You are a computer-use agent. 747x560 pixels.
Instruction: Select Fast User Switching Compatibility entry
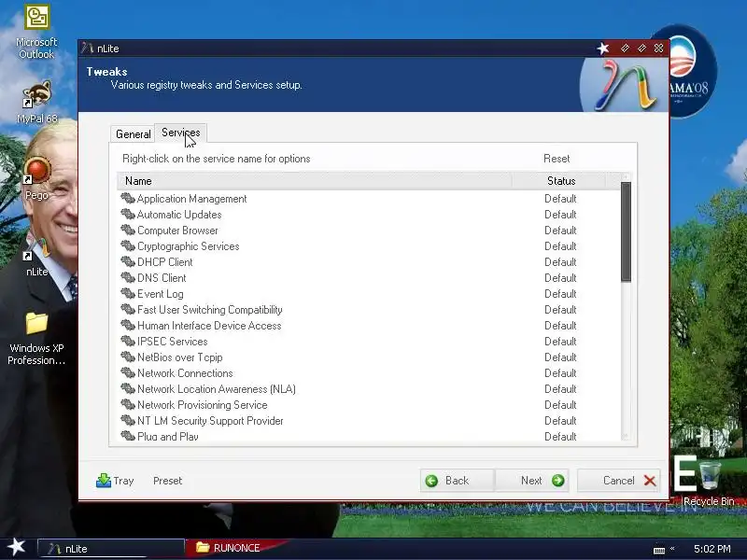coord(209,310)
